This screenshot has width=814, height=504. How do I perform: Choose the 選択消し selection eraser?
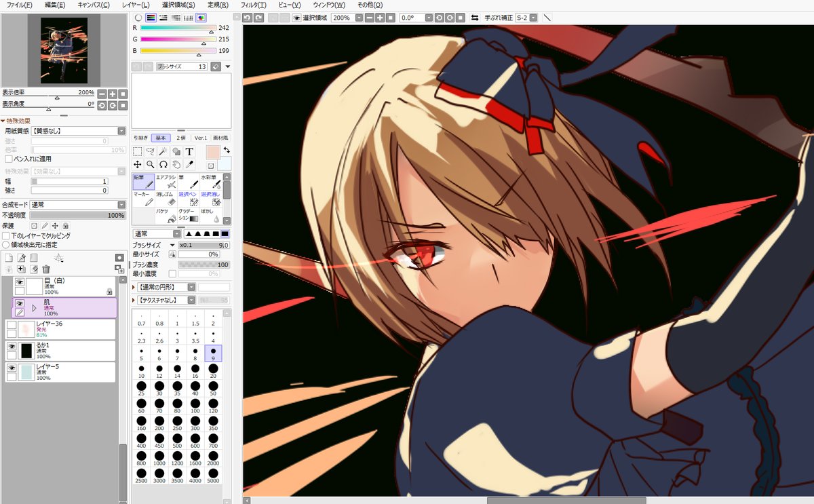[211, 198]
